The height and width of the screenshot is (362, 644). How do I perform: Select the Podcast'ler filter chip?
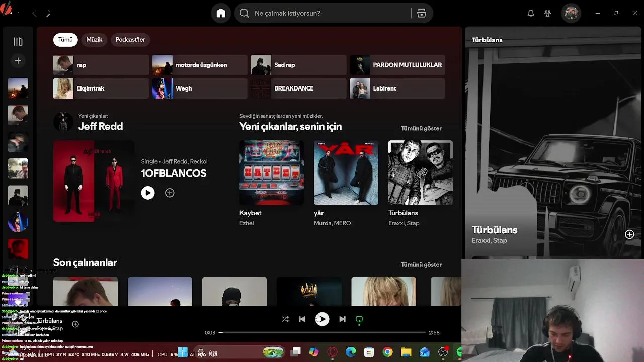coord(130,40)
